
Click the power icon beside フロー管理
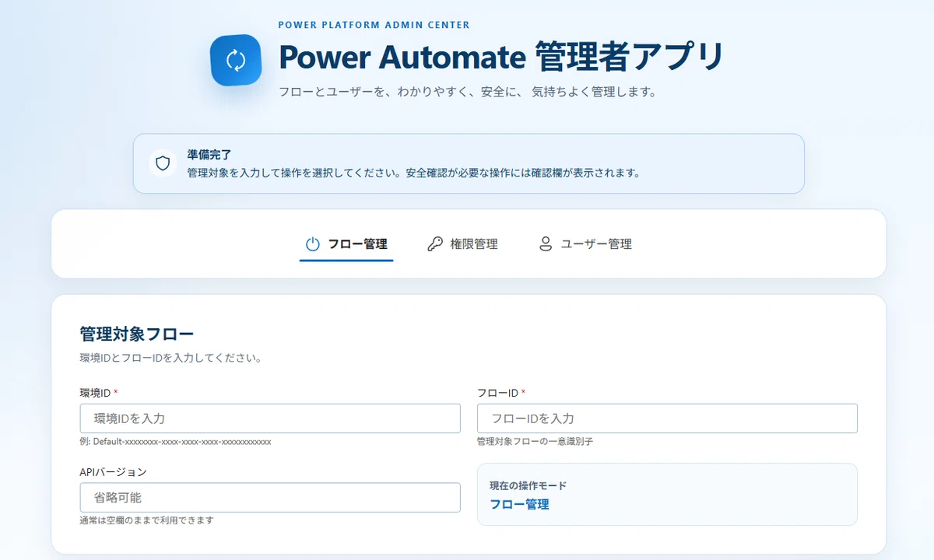pyautogui.click(x=313, y=244)
